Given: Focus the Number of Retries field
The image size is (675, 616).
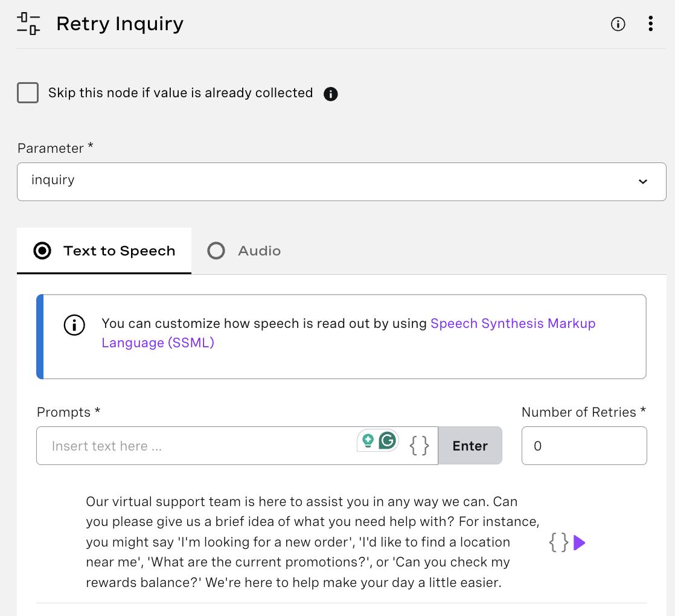Looking at the screenshot, I should tap(584, 446).
